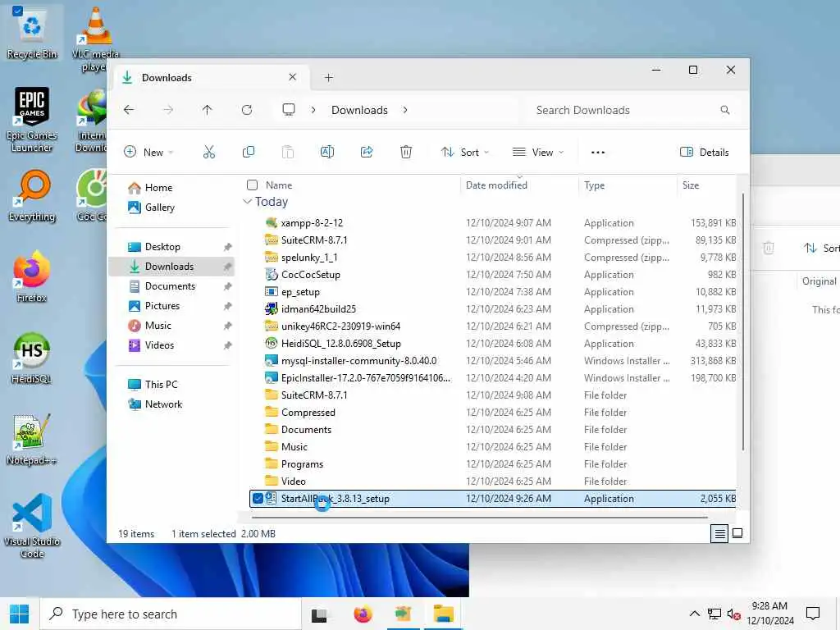
Task: Open the notification center icon
Action: 813,614
